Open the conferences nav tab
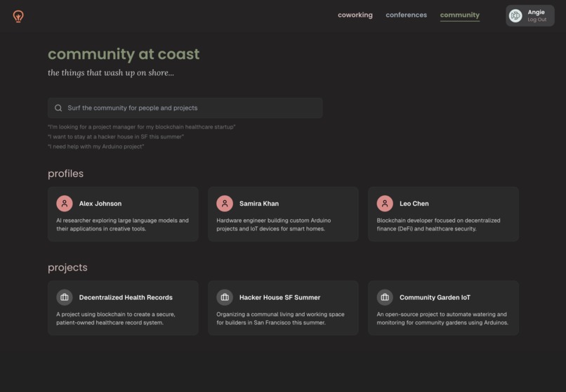Viewport: 566px width, 392px height. point(406,15)
